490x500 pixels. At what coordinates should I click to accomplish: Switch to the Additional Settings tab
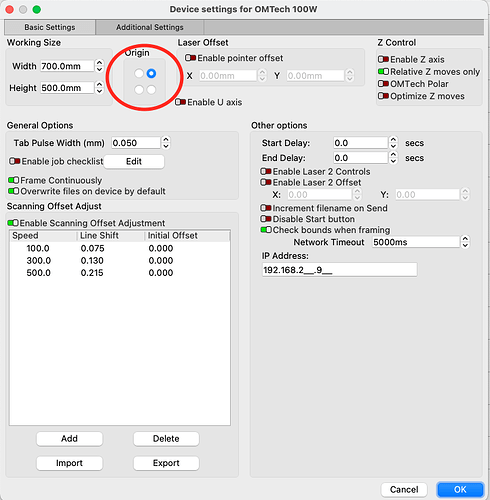(x=150, y=27)
